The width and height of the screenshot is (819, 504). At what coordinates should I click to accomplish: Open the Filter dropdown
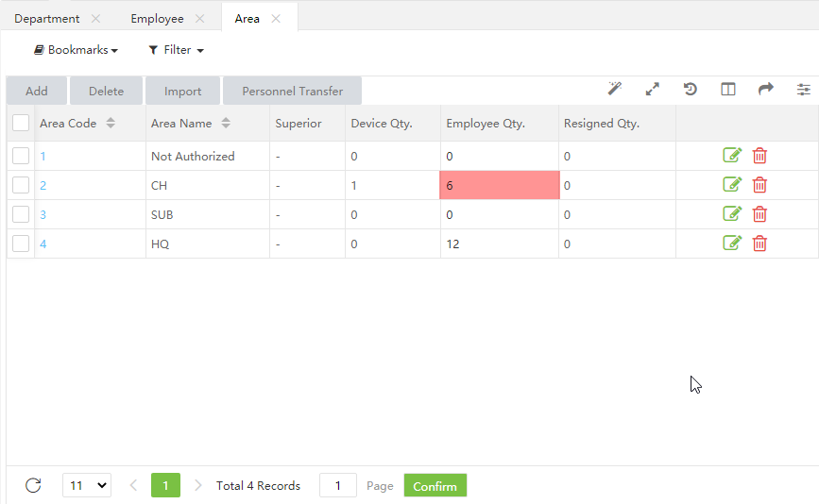click(x=176, y=50)
